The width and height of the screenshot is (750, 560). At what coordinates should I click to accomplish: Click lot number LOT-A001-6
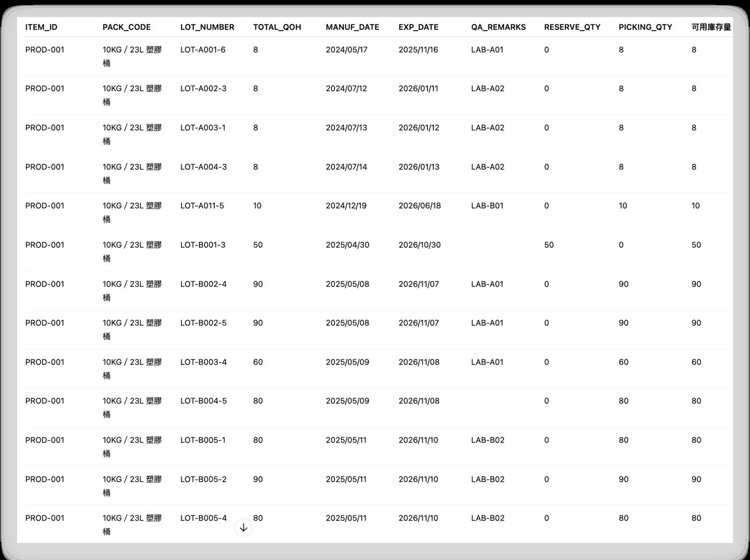[x=203, y=50]
